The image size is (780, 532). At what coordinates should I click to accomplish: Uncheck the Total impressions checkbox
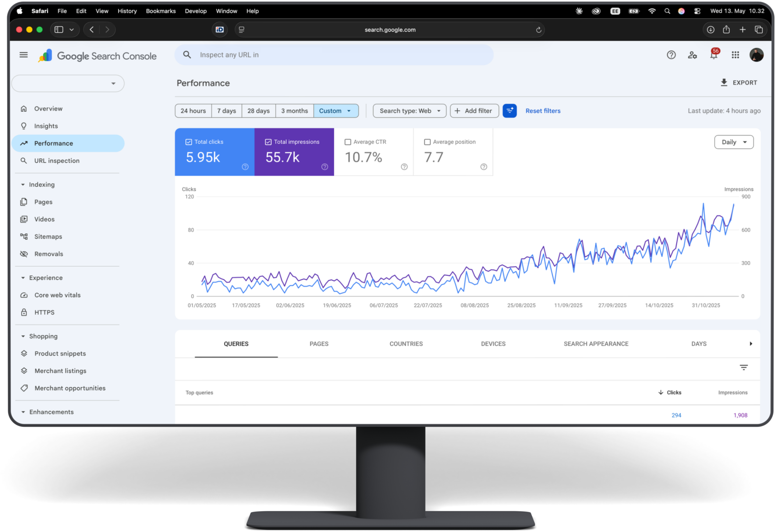tap(268, 142)
